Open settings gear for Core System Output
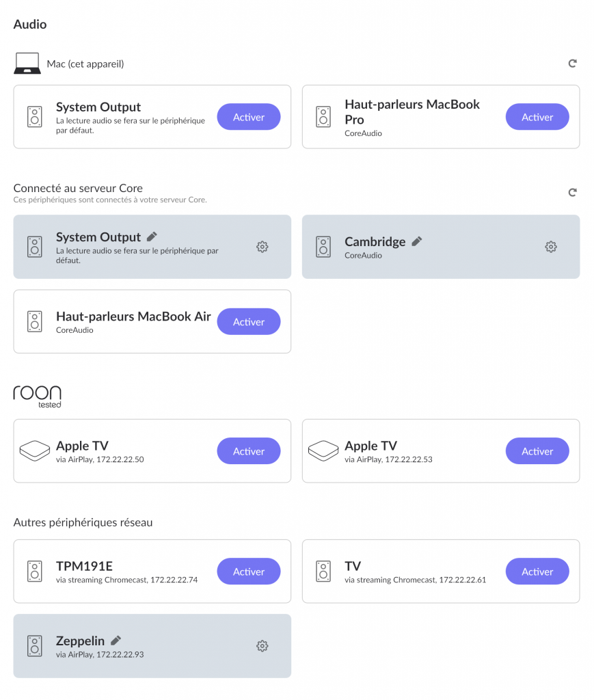Viewport: 594px width, 700px height. point(262,247)
